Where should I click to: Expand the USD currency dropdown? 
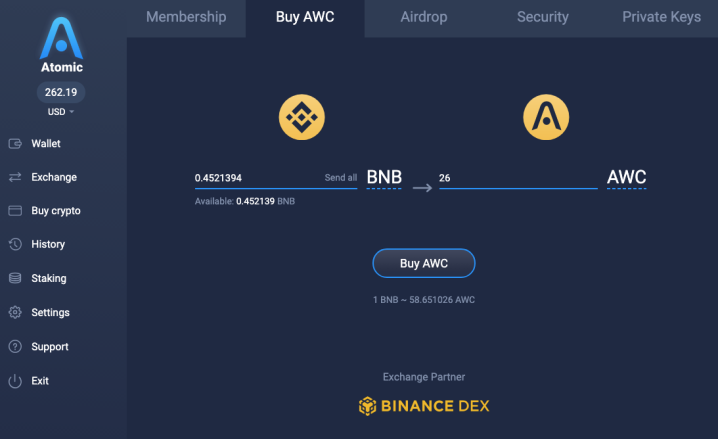click(x=61, y=112)
